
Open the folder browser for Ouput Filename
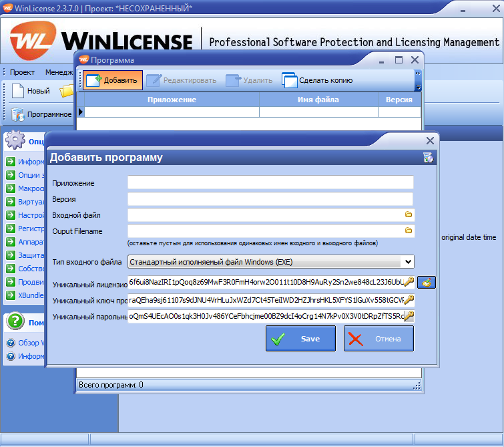tap(409, 231)
